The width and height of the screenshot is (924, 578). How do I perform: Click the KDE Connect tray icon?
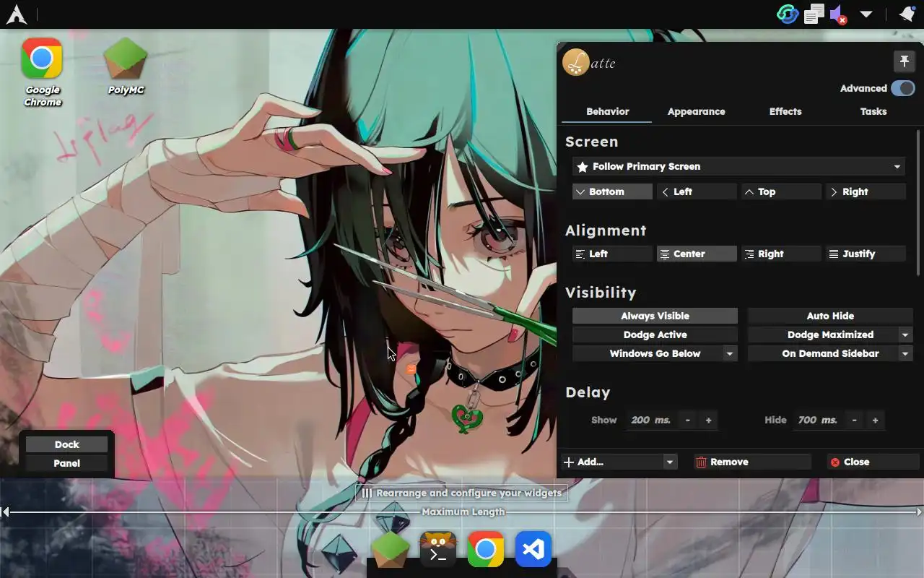tap(788, 14)
